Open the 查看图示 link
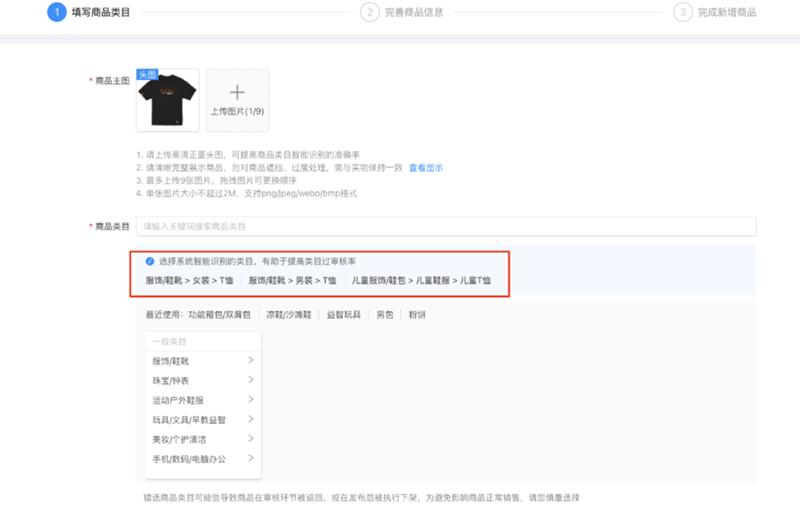Screen dimensions: 800x506 click(425, 167)
